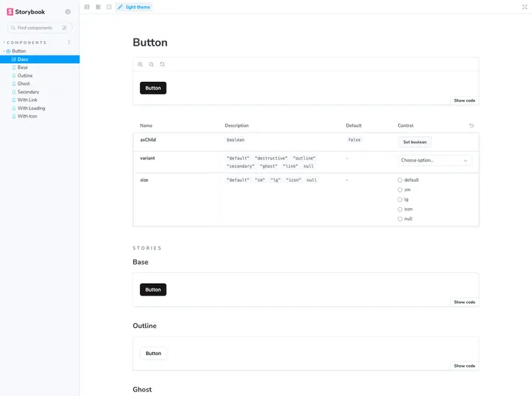Select the default size radio
The height and width of the screenshot is (396, 532).
click(x=400, y=180)
